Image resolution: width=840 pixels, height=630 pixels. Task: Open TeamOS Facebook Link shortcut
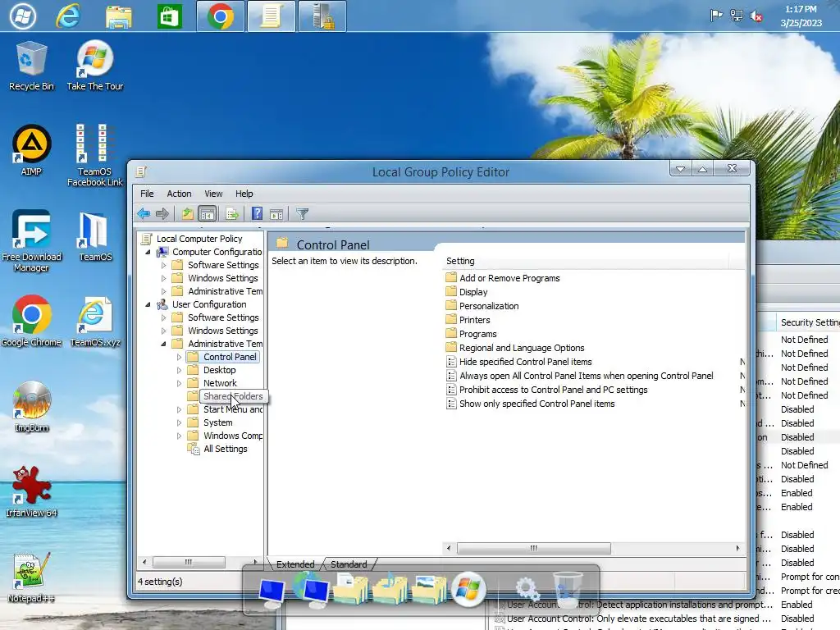click(x=95, y=155)
